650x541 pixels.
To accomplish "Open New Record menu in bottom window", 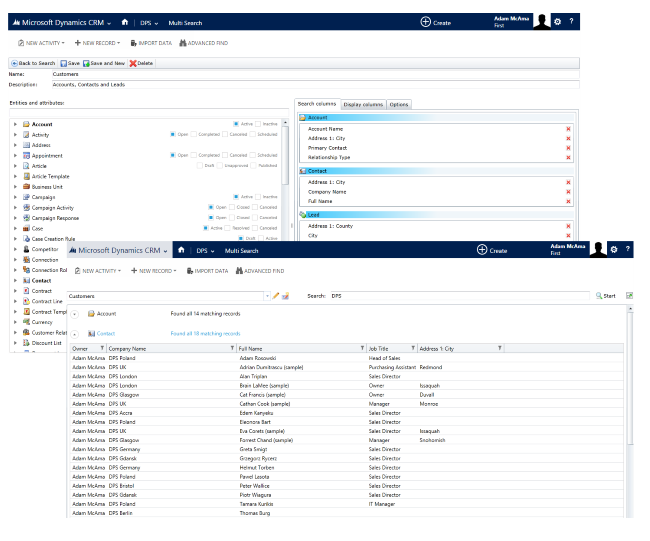I will click(x=154, y=271).
